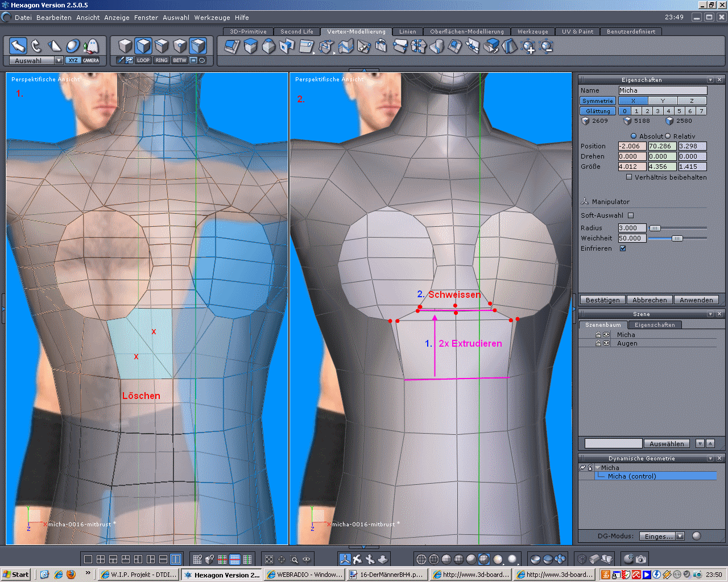Screen dimensions: 728x582
Task: Switch to the Oberflächen-Modellierung tab
Action: click(x=466, y=32)
